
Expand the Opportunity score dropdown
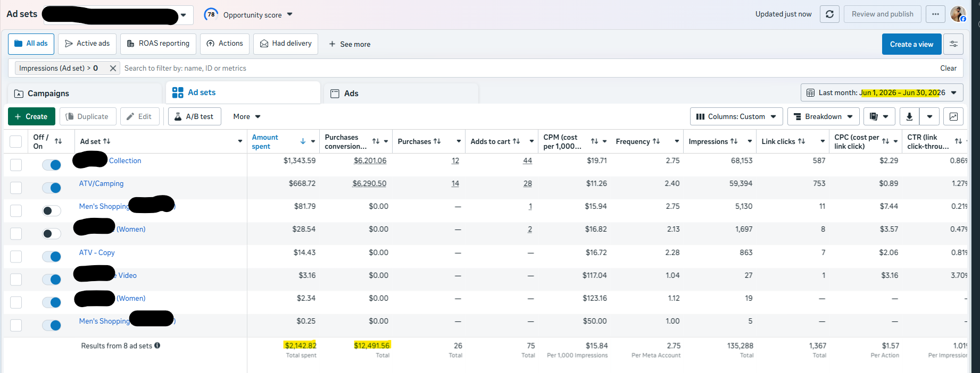(x=289, y=14)
